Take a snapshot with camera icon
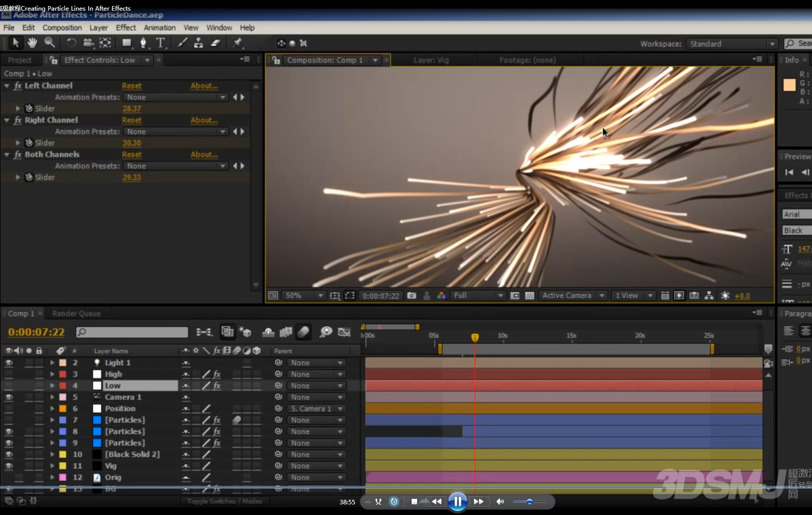This screenshot has height=515, width=812. coord(412,296)
